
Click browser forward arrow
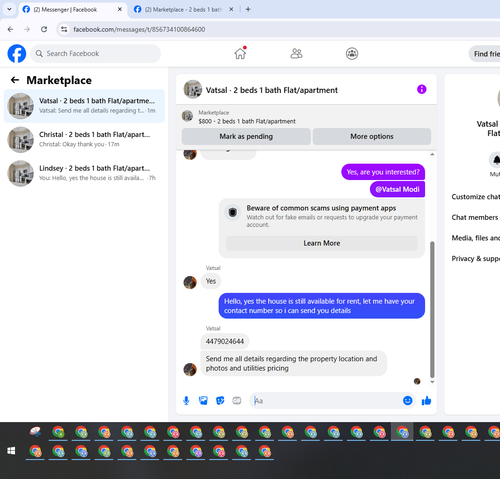coord(27,29)
